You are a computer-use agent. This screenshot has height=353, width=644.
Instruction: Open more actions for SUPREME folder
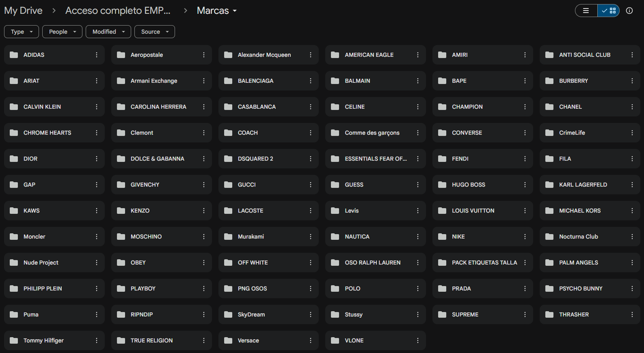tap(525, 314)
